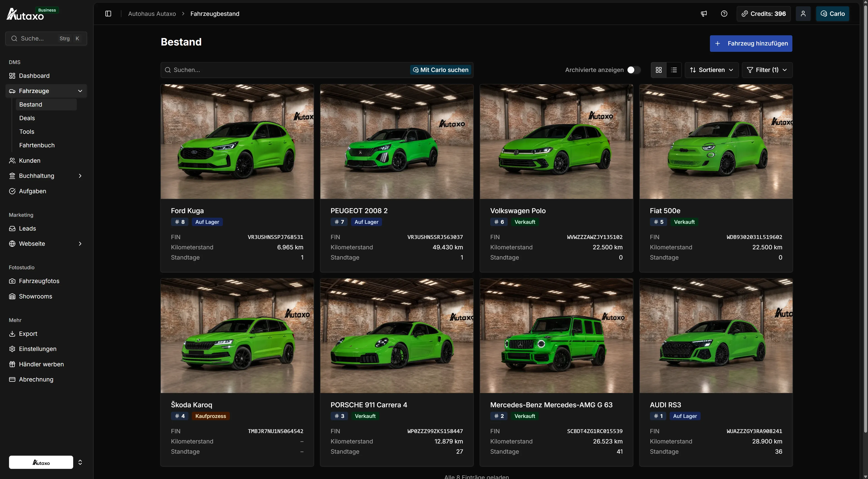Expand the Buchhaltung submenu chevron

click(80, 176)
